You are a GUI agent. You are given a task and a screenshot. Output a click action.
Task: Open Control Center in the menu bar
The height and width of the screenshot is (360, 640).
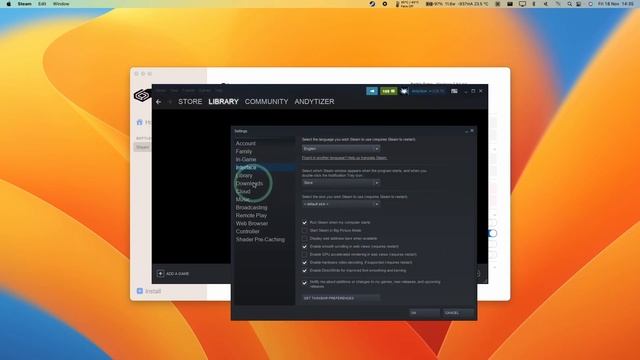(x=579, y=4)
